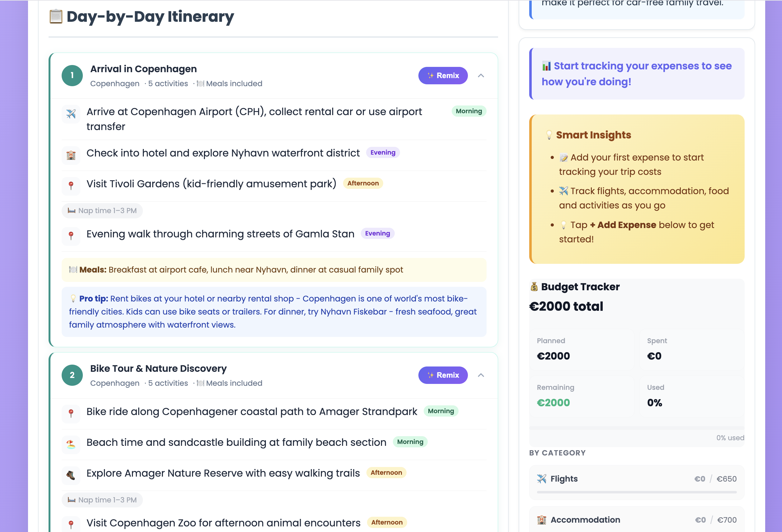Viewport: 782px width, 532px height.
Task: Click the Day 1 nap time 1–3 PM chip
Action: (102, 211)
